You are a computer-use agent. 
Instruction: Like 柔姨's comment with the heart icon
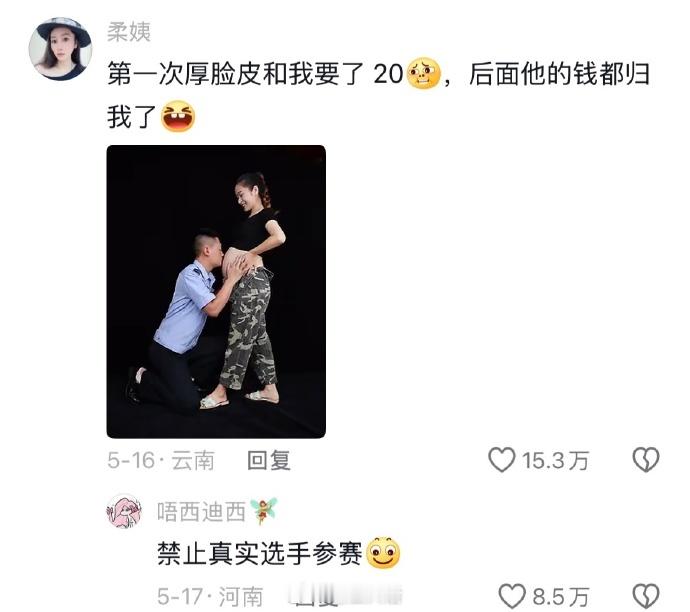point(501,460)
